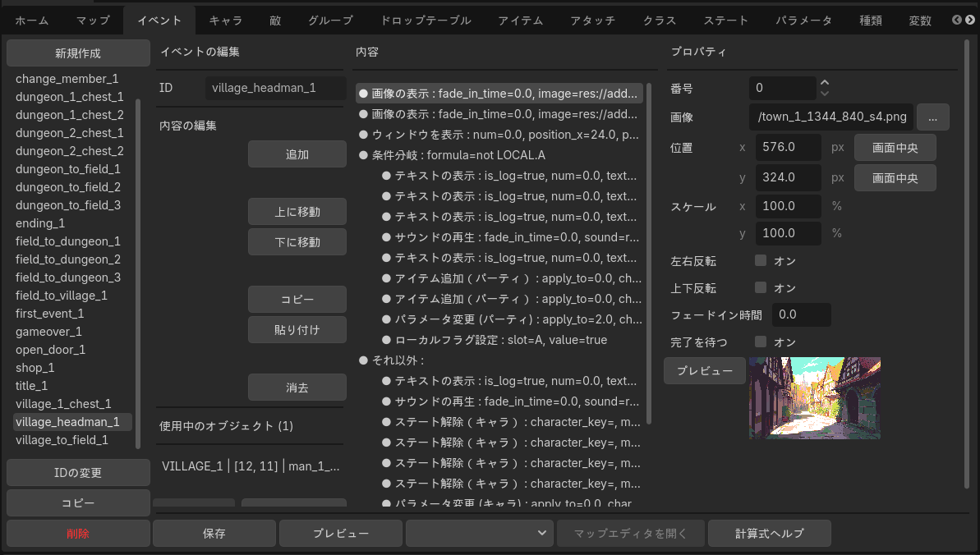
Task: Switch to the 変数 tab
Action: pyautogui.click(x=920, y=21)
